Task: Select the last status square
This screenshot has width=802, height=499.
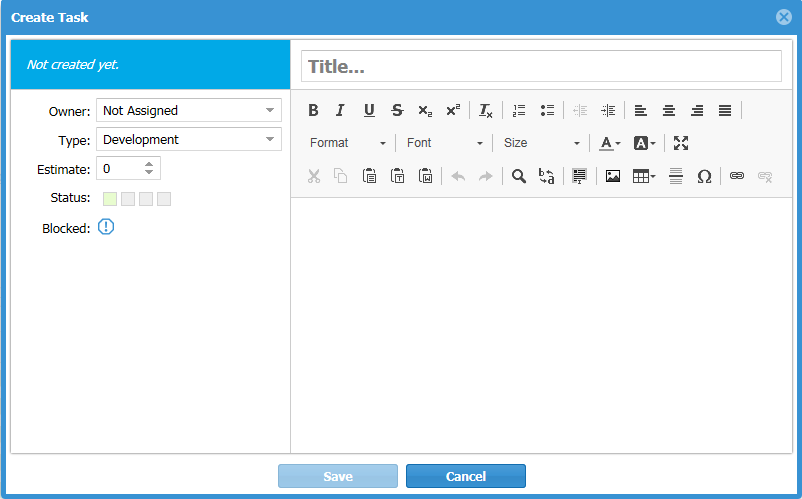Action: (164, 199)
